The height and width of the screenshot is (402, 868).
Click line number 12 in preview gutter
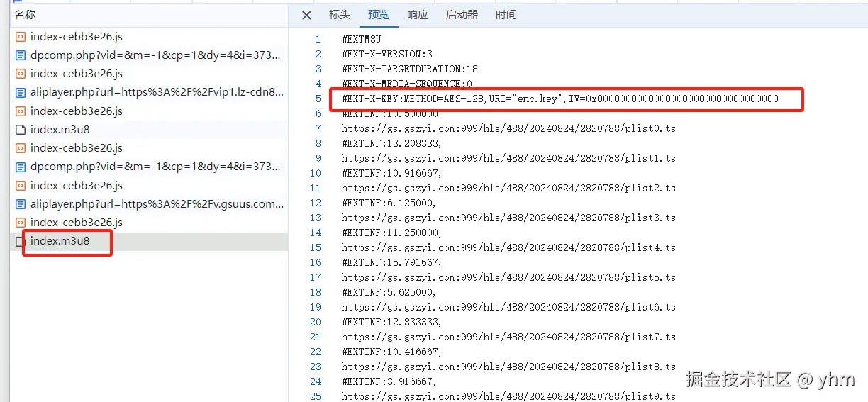(x=316, y=203)
